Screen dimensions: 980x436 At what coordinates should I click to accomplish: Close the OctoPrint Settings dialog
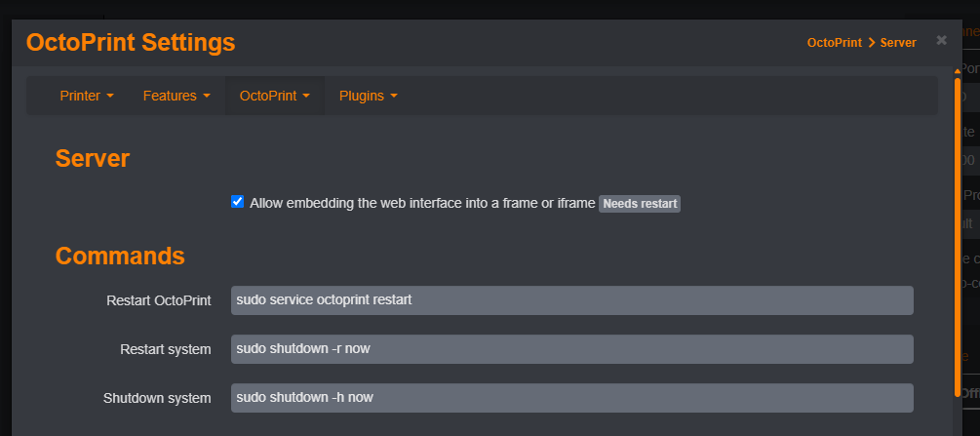tap(941, 40)
